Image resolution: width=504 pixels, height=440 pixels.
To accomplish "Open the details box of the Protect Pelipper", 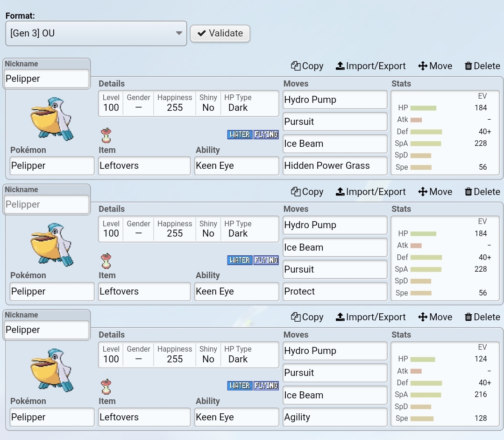I will click(x=189, y=229).
